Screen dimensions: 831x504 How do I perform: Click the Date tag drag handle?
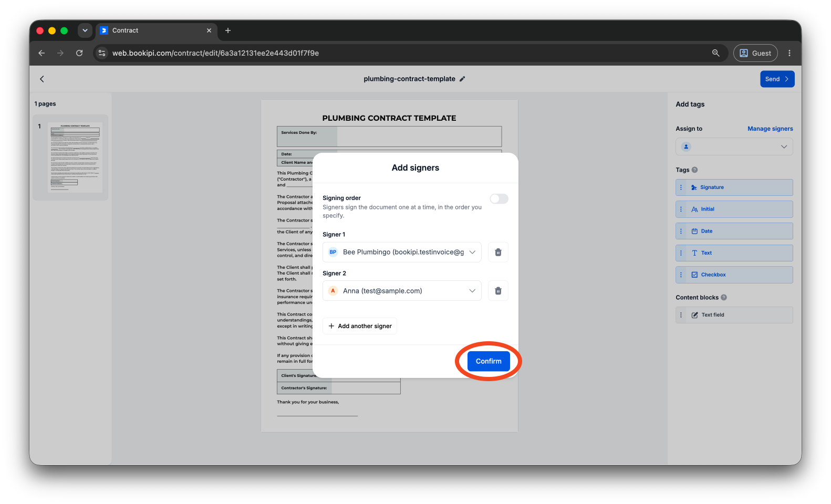(x=681, y=231)
